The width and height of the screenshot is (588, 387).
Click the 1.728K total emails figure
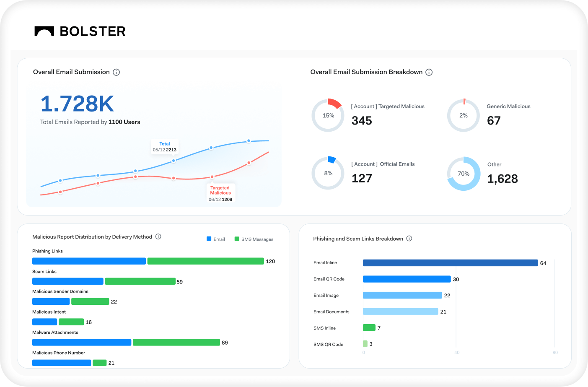77,104
